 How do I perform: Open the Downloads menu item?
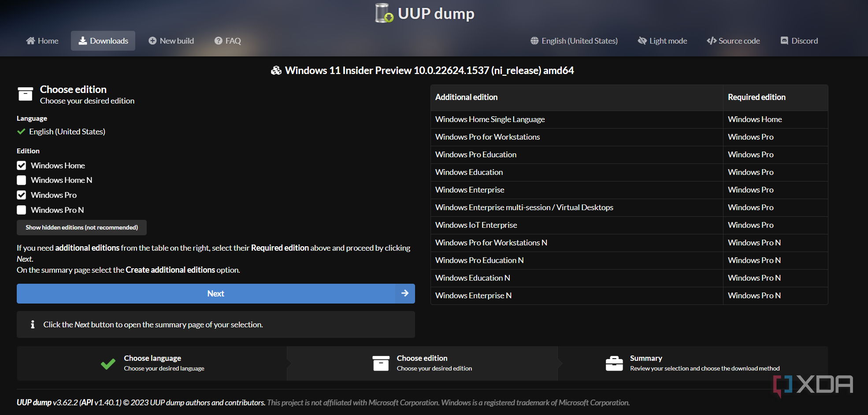pos(103,41)
